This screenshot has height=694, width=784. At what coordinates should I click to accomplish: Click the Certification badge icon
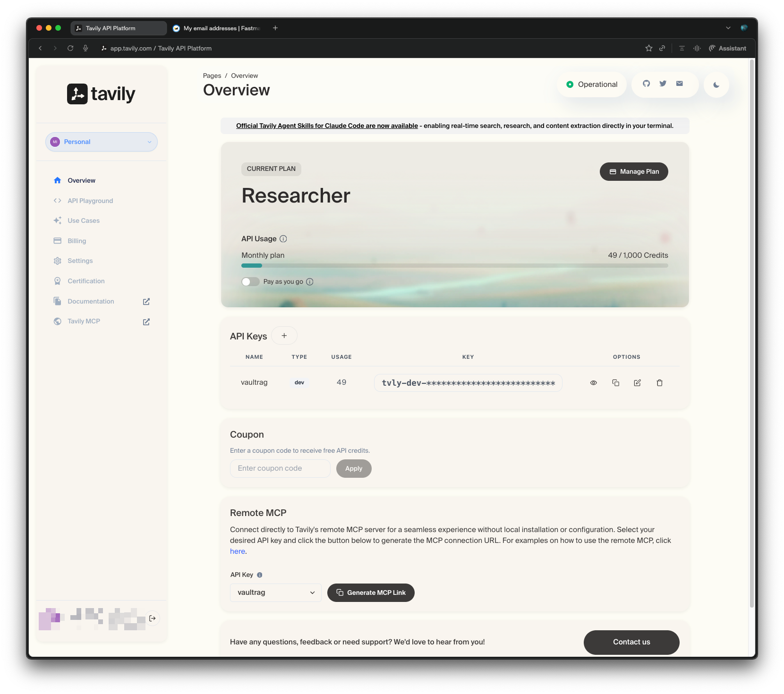pyautogui.click(x=58, y=281)
